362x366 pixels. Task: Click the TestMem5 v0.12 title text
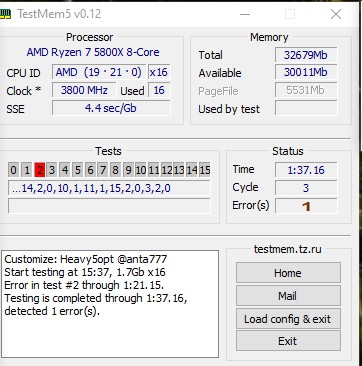click(59, 14)
